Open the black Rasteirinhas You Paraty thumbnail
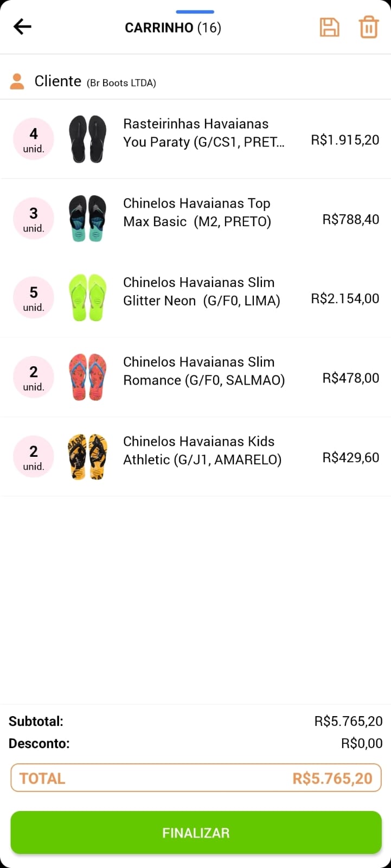This screenshot has width=391, height=868. pyautogui.click(x=87, y=139)
